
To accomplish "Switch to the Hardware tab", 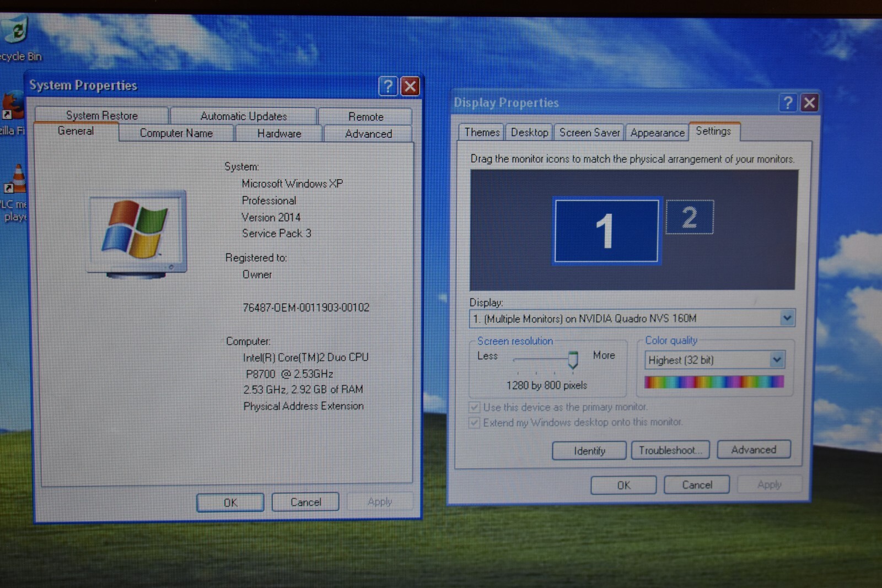I will coord(279,133).
